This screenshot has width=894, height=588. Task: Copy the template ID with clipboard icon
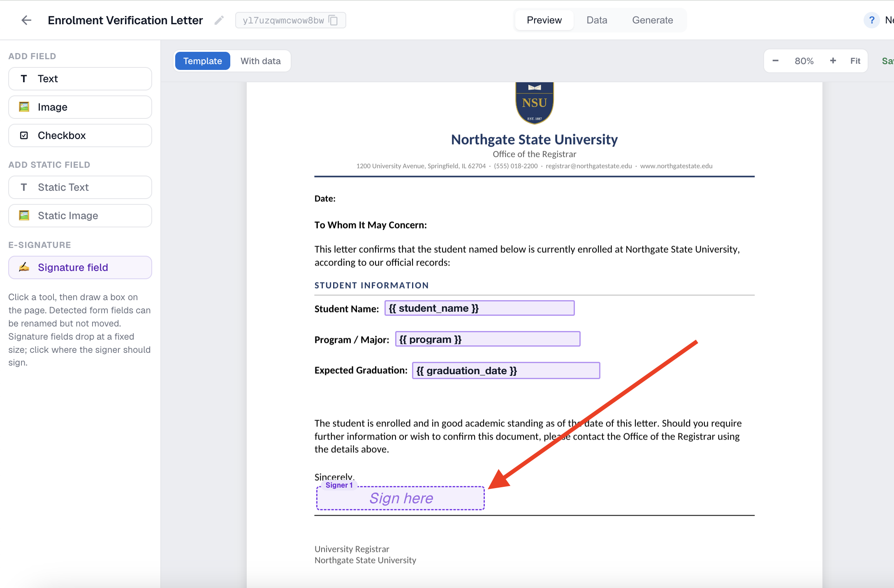tap(334, 20)
